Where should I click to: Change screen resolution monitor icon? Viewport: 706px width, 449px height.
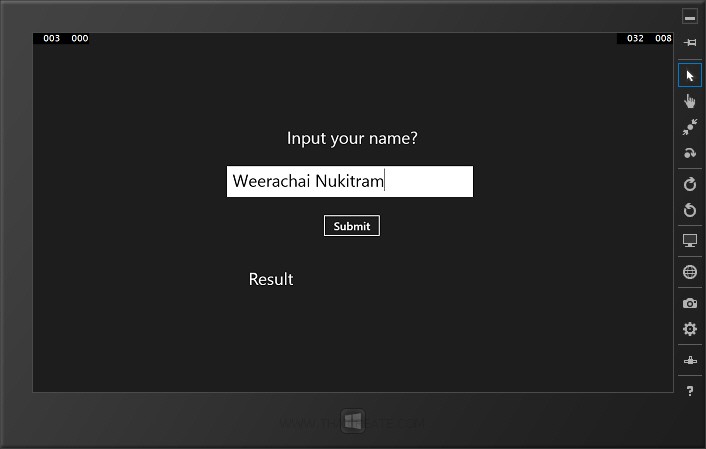click(x=689, y=240)
